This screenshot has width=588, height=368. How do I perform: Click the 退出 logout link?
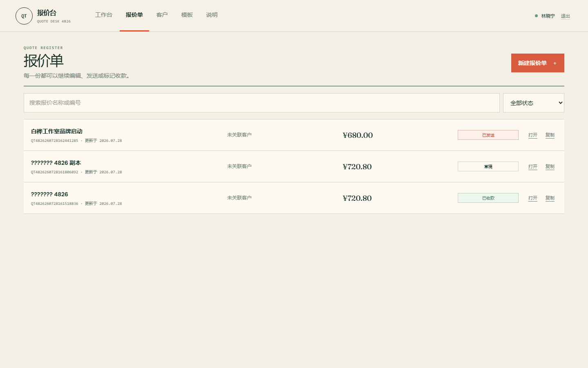pyautogui.click(x=565, y=16)
